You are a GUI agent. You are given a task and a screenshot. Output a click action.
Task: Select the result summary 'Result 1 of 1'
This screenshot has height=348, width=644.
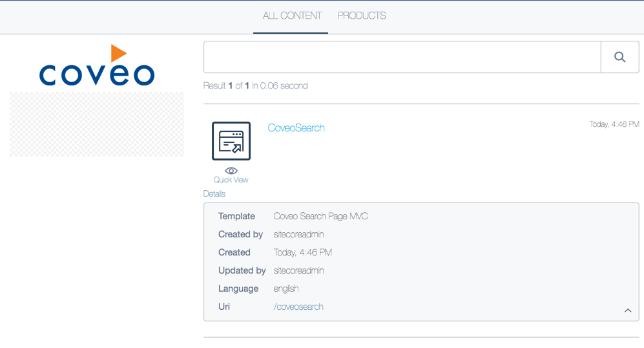[226, 85]
